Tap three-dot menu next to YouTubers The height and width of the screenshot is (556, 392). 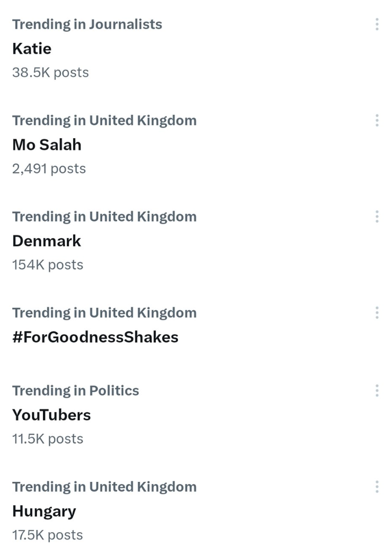[377, 391]
